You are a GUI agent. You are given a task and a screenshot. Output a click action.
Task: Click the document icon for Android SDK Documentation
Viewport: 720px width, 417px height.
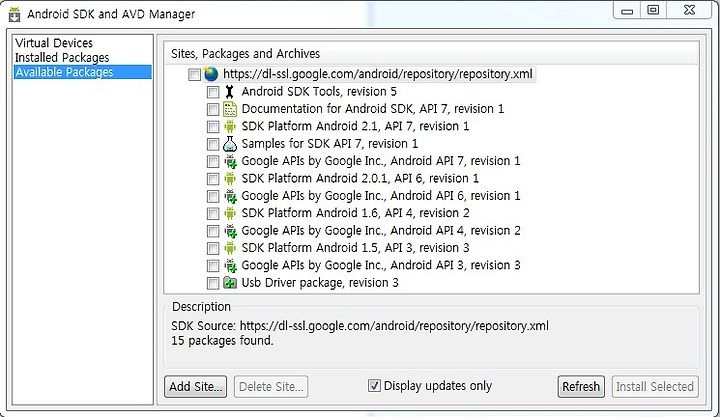230,109
